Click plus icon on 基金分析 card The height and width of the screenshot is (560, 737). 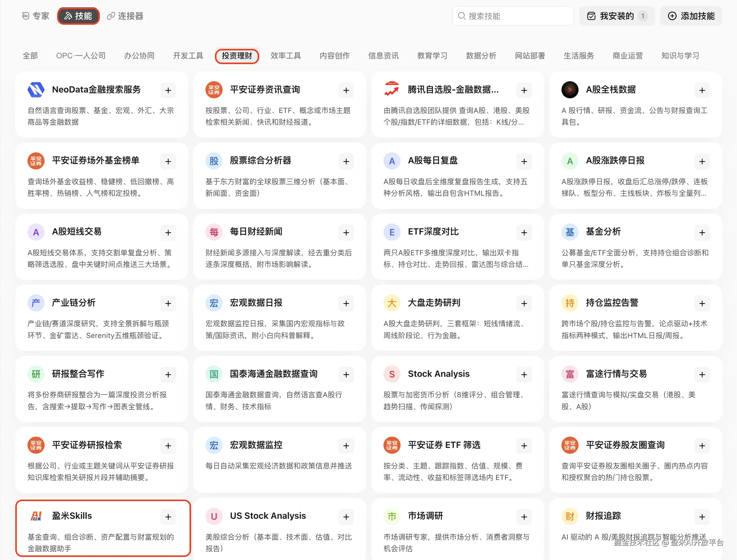[x=702, y=232]
